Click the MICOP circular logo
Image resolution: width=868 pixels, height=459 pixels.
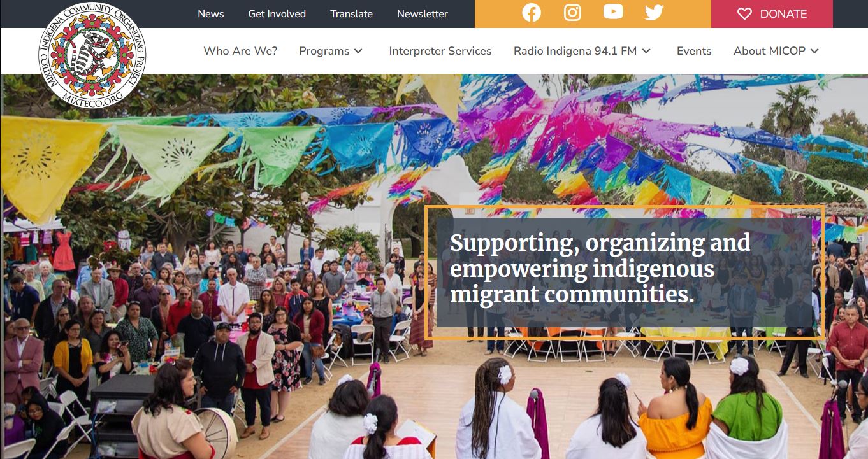[x=92, y=54]
